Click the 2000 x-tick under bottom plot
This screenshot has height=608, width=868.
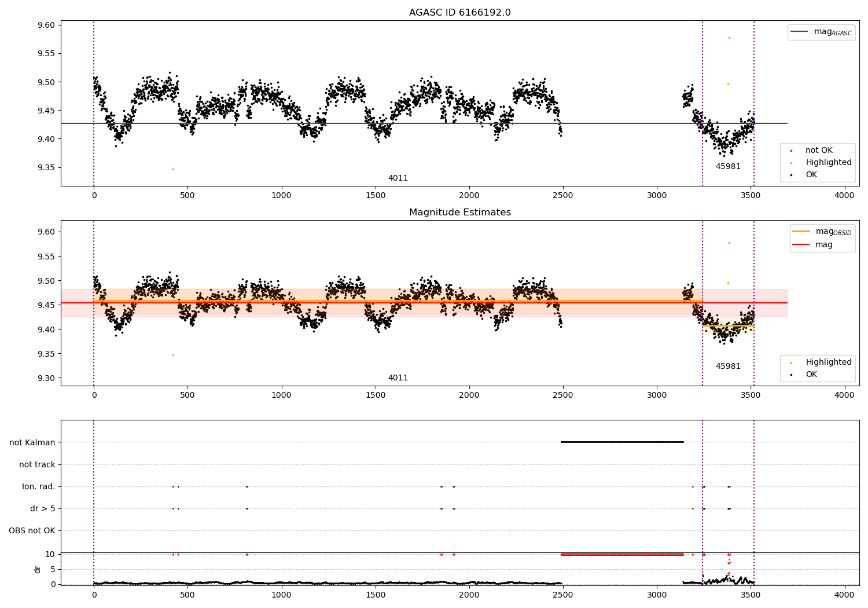click(x=469, y=595)
